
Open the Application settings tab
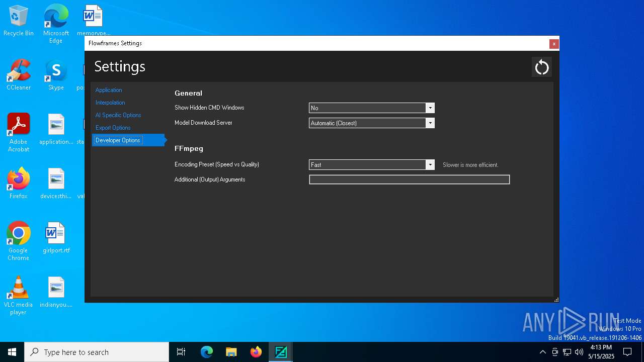pos(109,90)
